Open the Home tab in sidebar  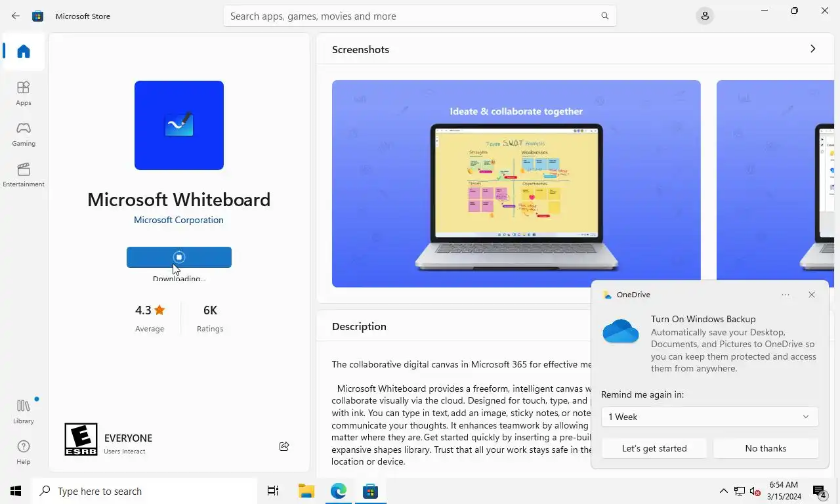point(24,51)
